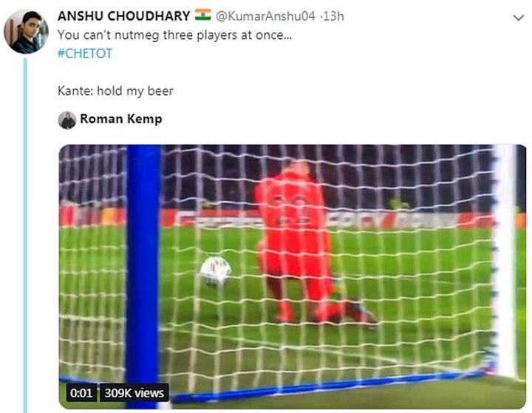Click the 'Kante: hold my beer' text
Viewport: 532px width, 413px height.
115,91
